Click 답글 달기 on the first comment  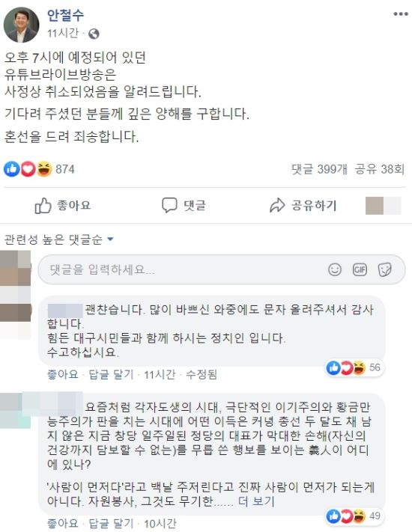[111, 375]
